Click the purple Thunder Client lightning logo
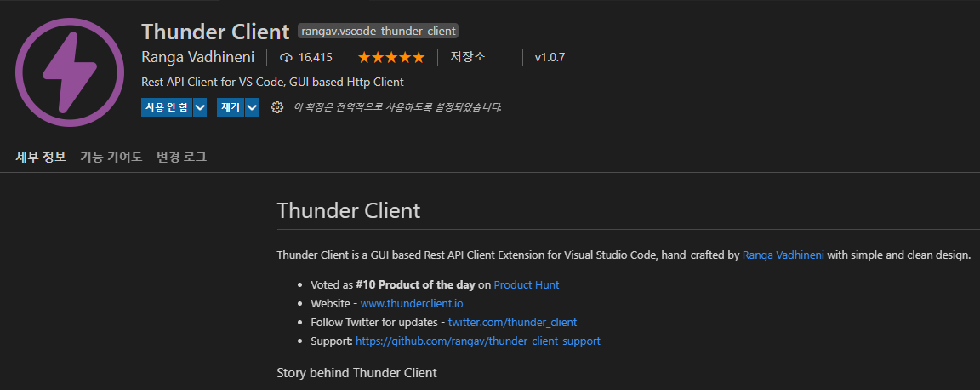Screen dimensions: 980x390 coord(70,72)
